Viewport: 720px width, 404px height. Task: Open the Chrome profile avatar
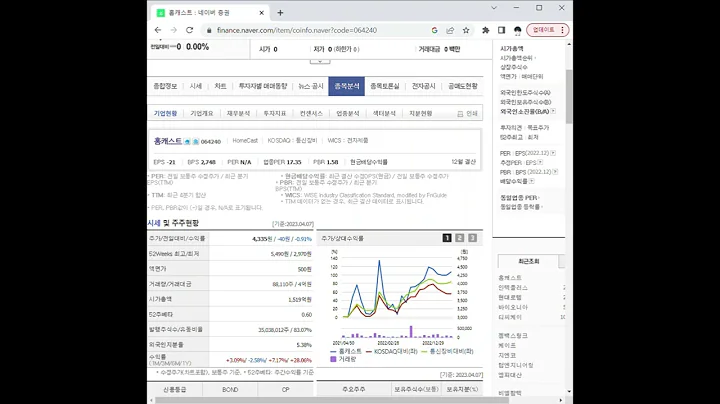point(518,30)
